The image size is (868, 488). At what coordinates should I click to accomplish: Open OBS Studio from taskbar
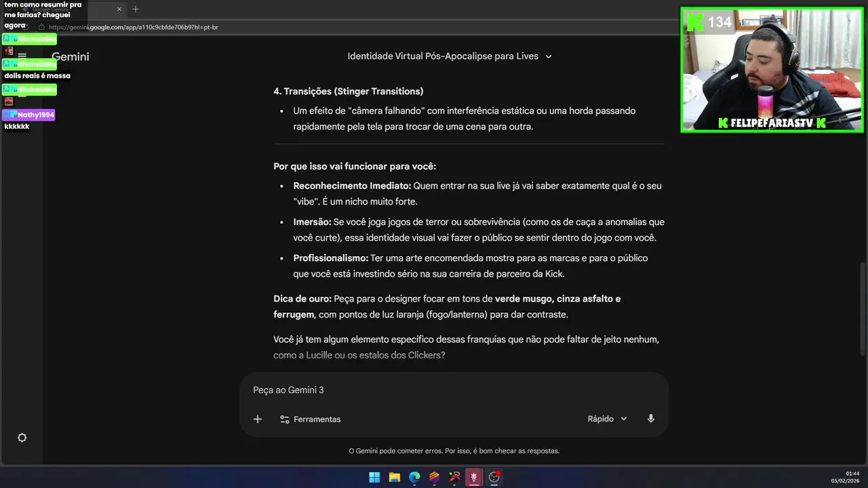click(x=494, y=477)
